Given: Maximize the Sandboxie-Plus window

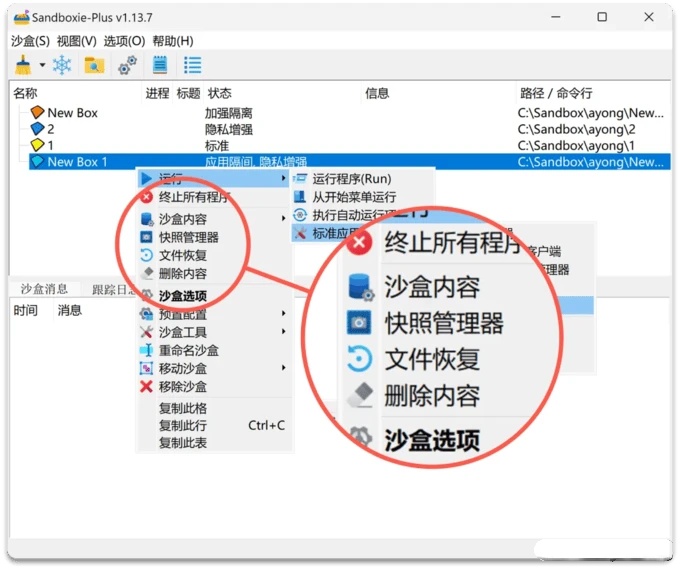Looking at the screenshot, I should tap(602, 17).
